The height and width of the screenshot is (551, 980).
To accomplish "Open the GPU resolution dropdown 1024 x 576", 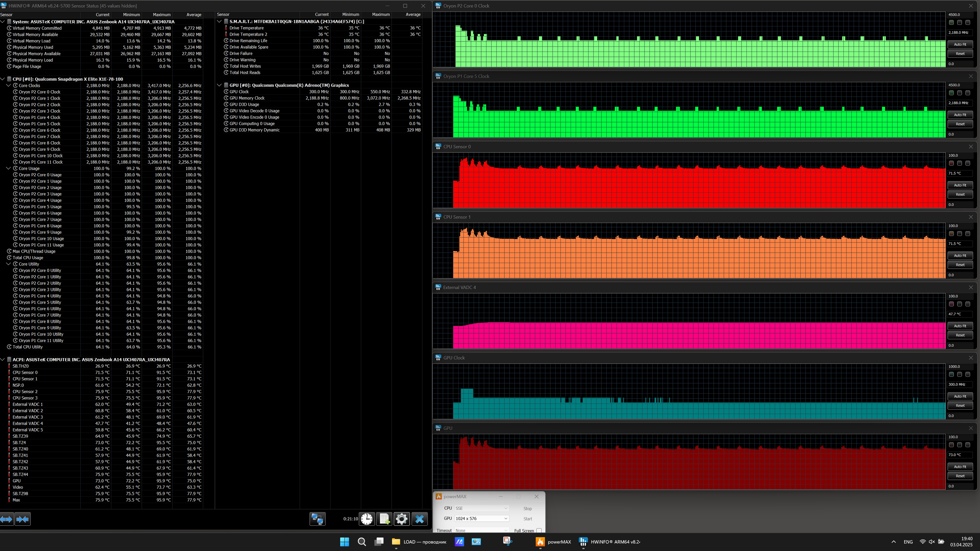I will pos(482,518).
